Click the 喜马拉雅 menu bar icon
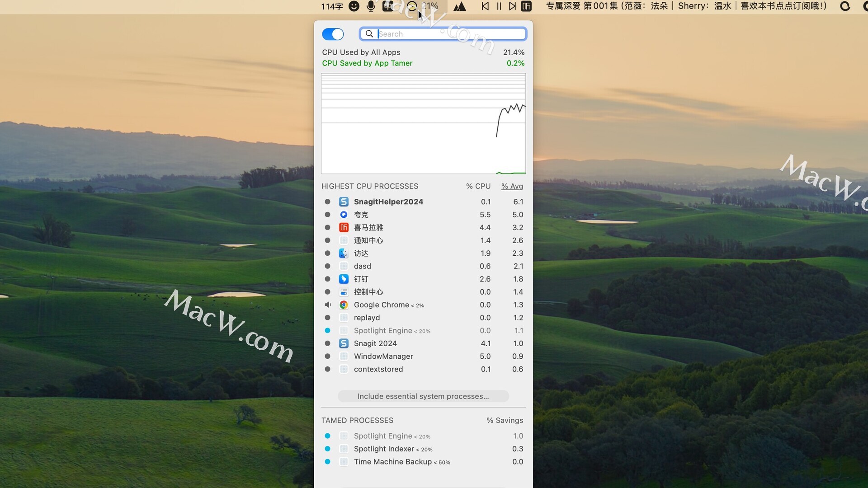The image size is (868, 488). 526,6
